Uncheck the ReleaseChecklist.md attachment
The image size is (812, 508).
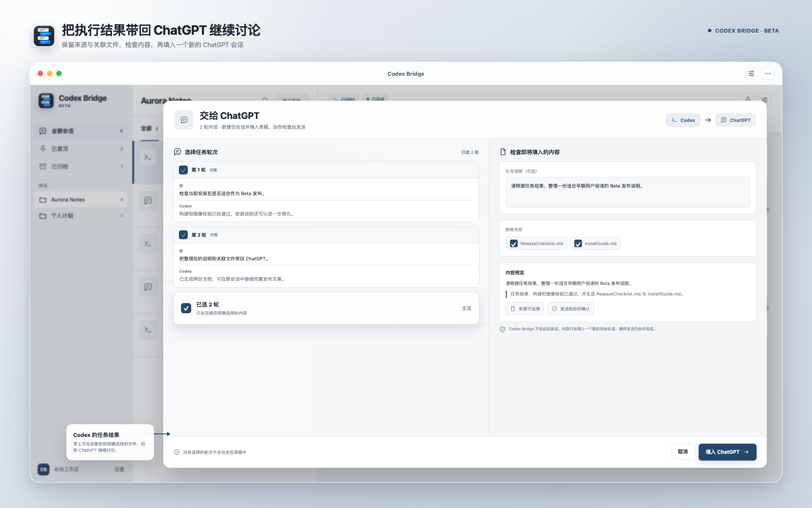(x=514, y=243)
